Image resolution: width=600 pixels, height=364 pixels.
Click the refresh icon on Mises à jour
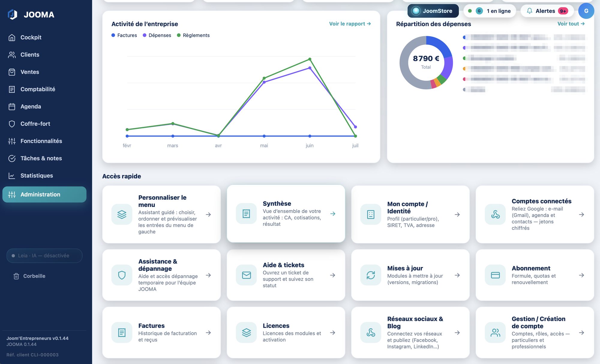[x=371, y=275]
